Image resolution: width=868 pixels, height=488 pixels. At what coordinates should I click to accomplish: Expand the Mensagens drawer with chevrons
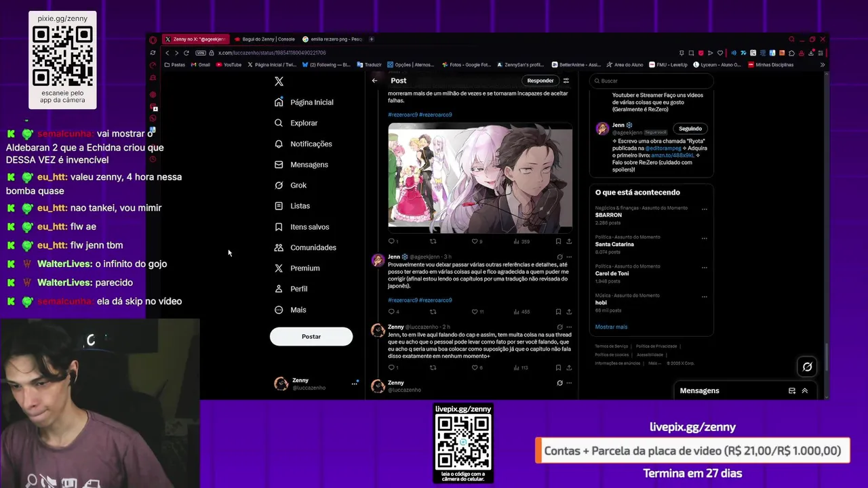[805, 390]
